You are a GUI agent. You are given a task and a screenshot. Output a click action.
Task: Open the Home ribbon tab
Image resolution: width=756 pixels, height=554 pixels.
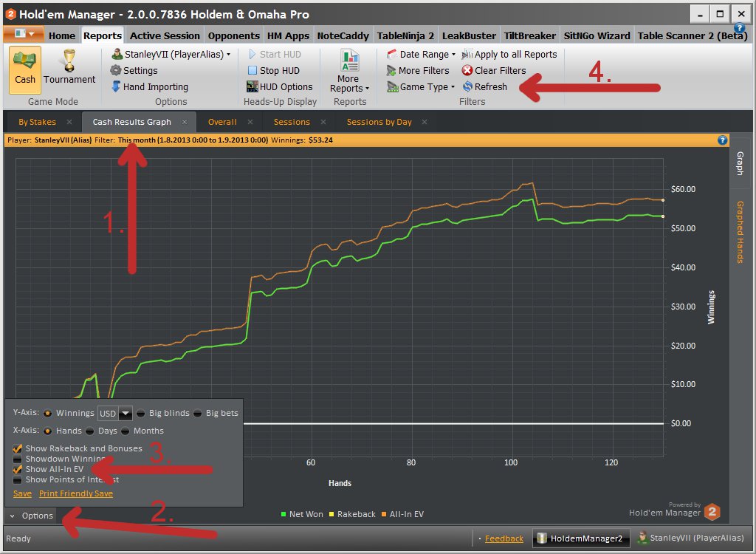[62, 35]
